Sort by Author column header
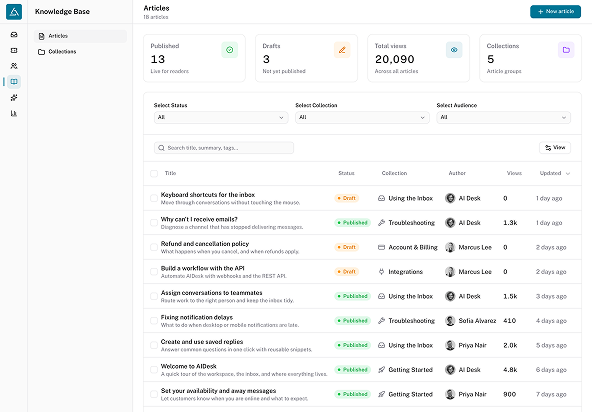This screenshot has width=592, height=412. point(457,173)
